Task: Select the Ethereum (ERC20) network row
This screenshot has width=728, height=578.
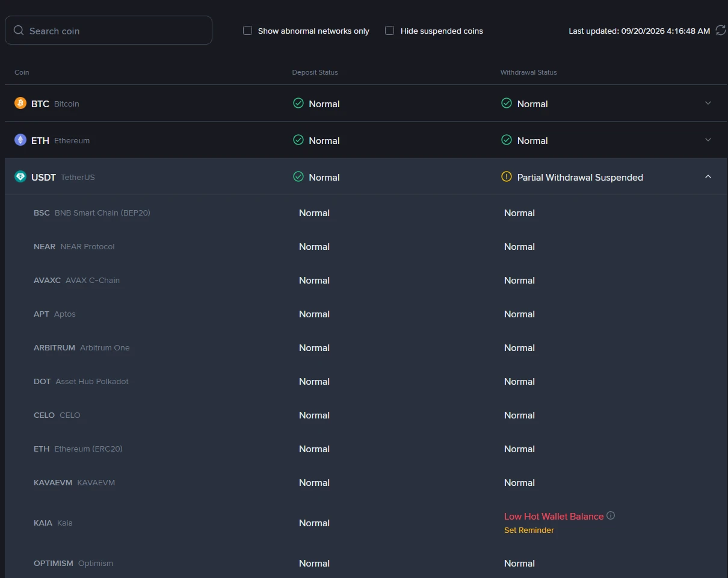Action: pos(366,449)
